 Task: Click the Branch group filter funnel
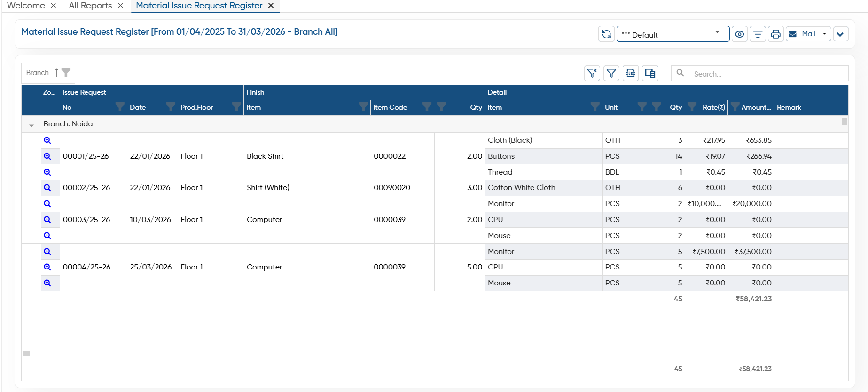click(66, 73)
